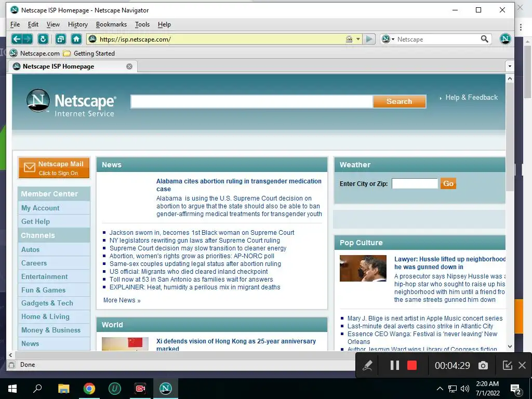Open the History menu
532x399 pixels.
click(x=78, y=24)
